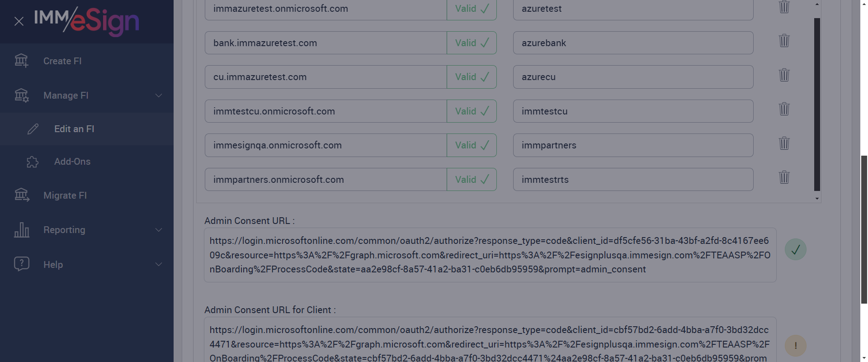
Task: Close the sidebar with the X icon
Action: tap(19, 21)
